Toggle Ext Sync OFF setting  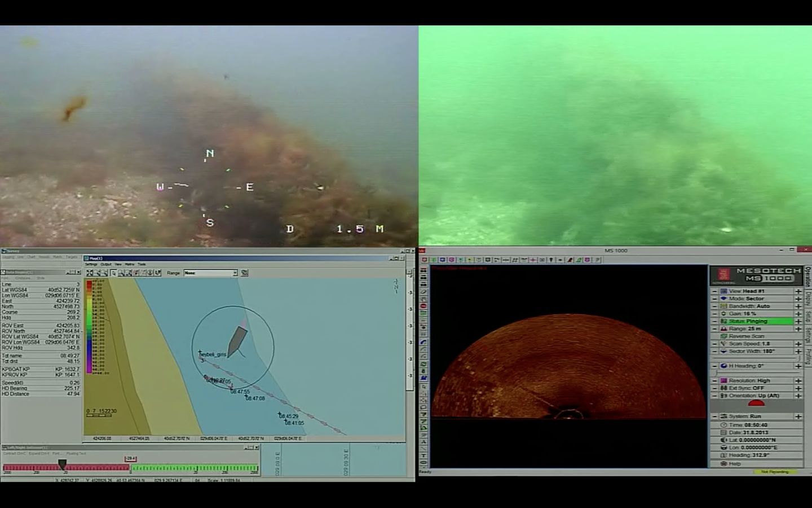746,388
